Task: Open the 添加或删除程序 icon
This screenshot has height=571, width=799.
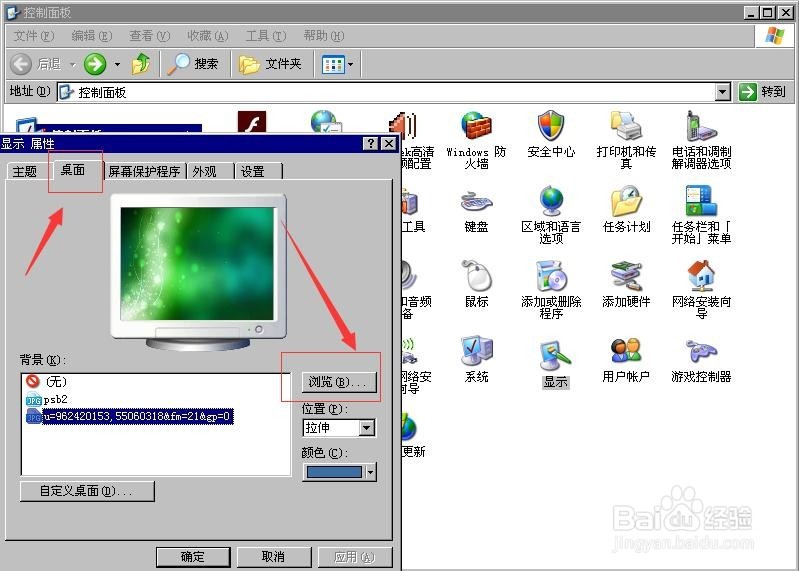Action: coord(551,276)
